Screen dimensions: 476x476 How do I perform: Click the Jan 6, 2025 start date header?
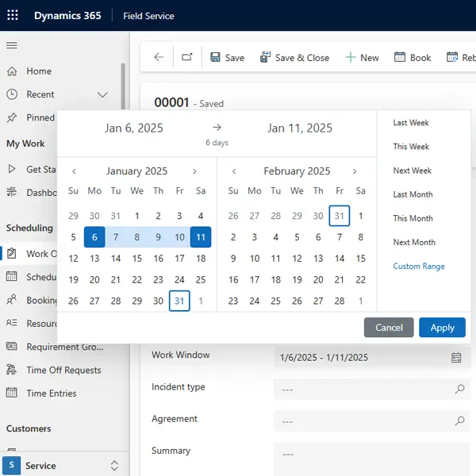click(134, 129)
